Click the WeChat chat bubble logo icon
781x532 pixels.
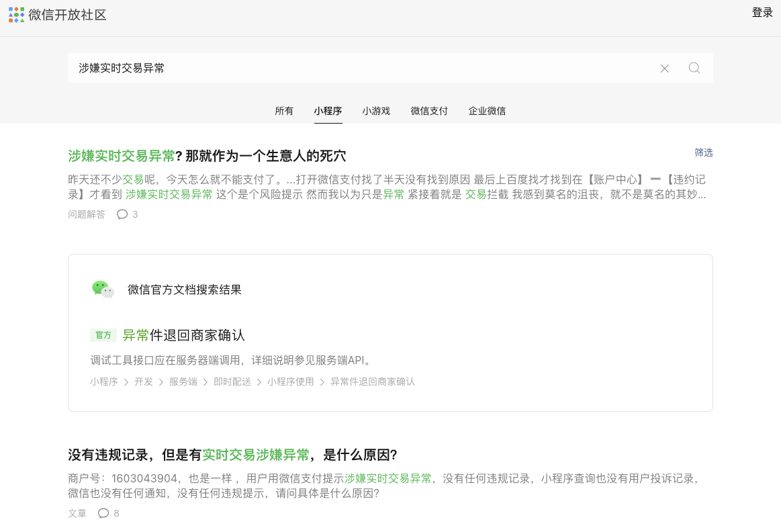[103, 290]
